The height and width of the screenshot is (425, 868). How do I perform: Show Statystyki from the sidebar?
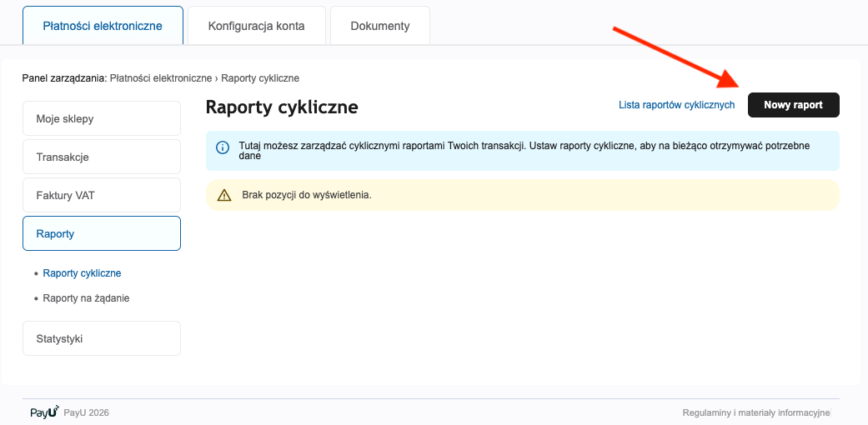tap(102, 338)
